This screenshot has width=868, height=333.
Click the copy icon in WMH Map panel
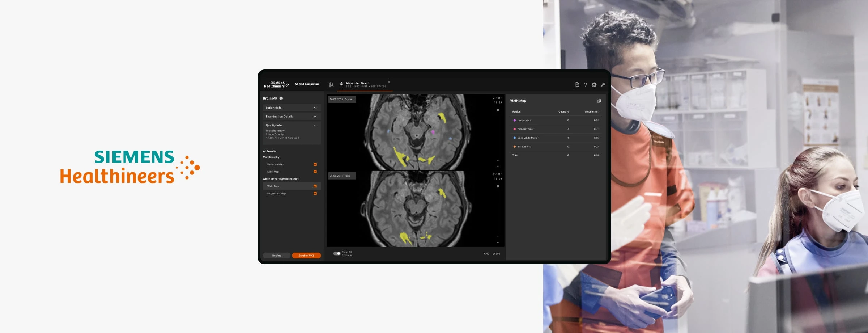pyautogui.click(x=599, y=101)
